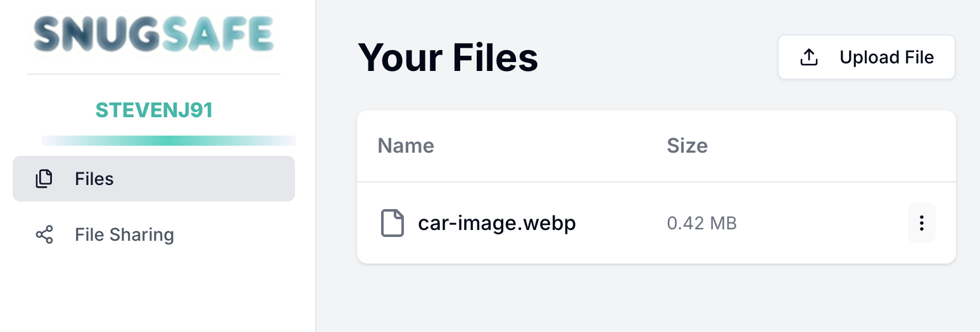This screenshot has width=980, height=332.
Task: Click the 0.42 MB size value
Action: pos(701,223)
